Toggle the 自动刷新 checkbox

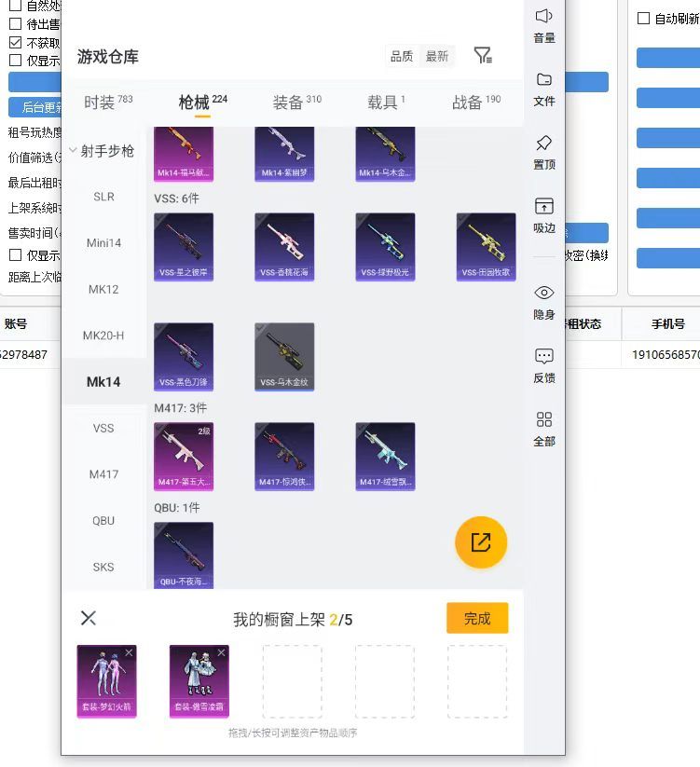click(x=643, y=18)
